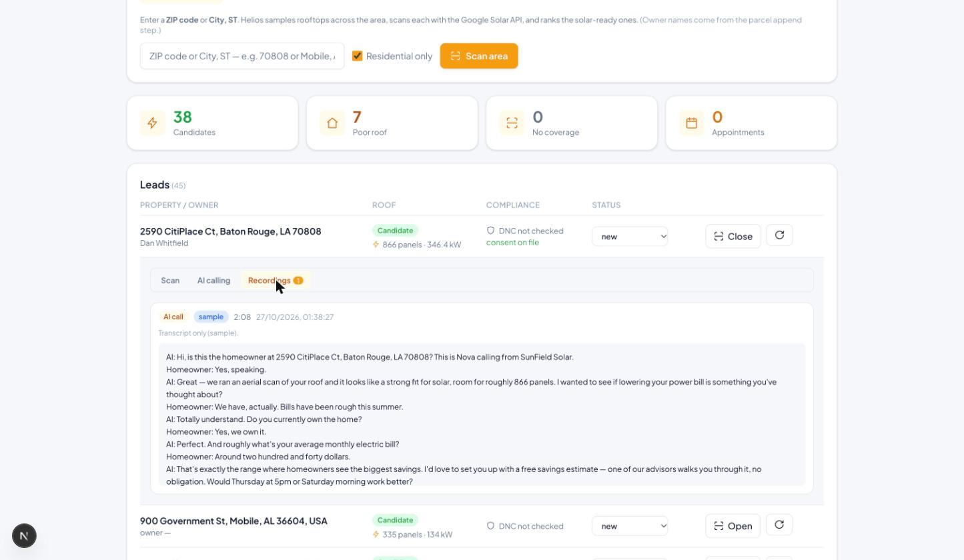Click the 2:08 recording duration
The height and width of the screenshot is (560, 964).
coord(242,317)
